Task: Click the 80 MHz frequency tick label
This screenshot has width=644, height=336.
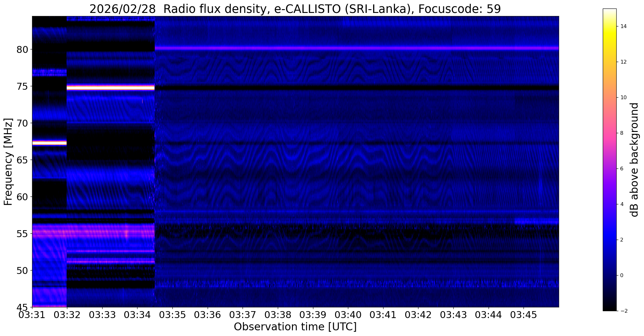Action: [x=22, y=49]
